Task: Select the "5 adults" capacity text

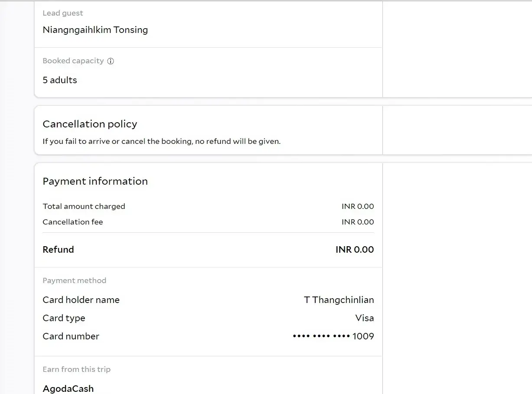Action: (60, 80)
